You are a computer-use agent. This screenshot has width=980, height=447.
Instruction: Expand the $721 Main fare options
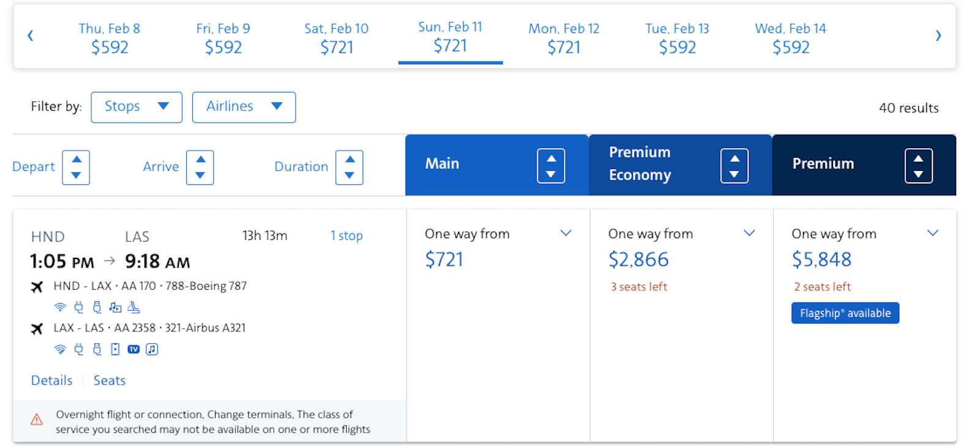[566, 233]
